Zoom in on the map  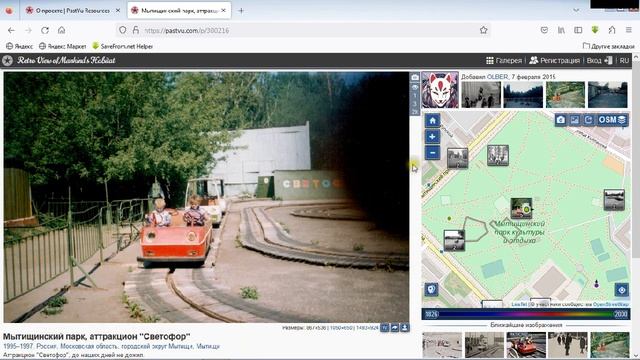pyautogui.click(x=432, y=137)
